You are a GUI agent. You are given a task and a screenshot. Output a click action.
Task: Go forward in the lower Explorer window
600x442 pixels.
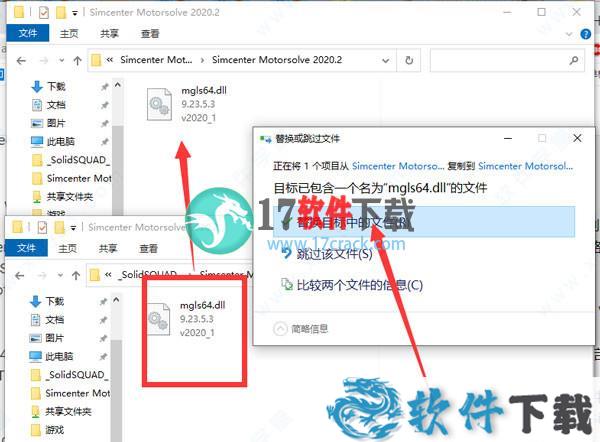(x=42, y=276)
